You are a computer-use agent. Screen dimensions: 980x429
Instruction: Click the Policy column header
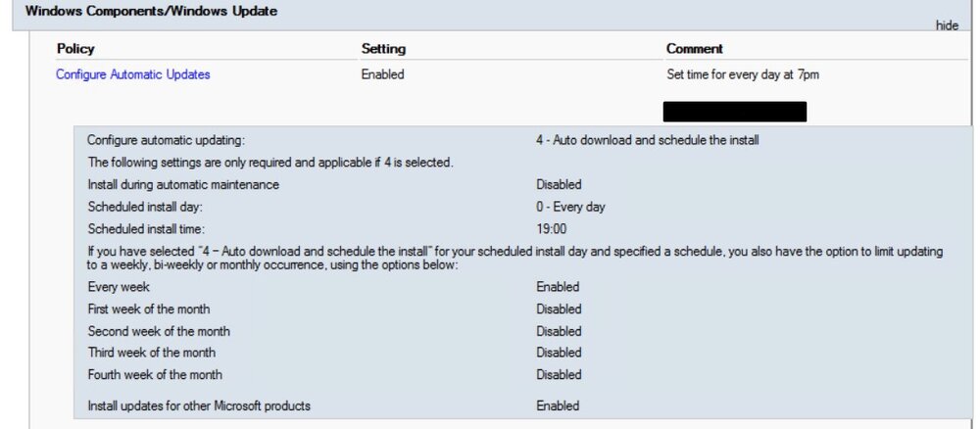point(75,49)
